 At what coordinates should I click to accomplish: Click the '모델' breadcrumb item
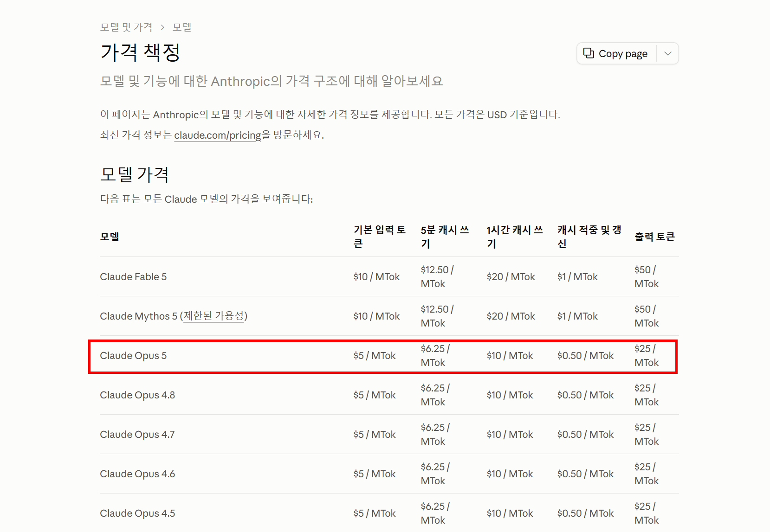pos(182,27)
